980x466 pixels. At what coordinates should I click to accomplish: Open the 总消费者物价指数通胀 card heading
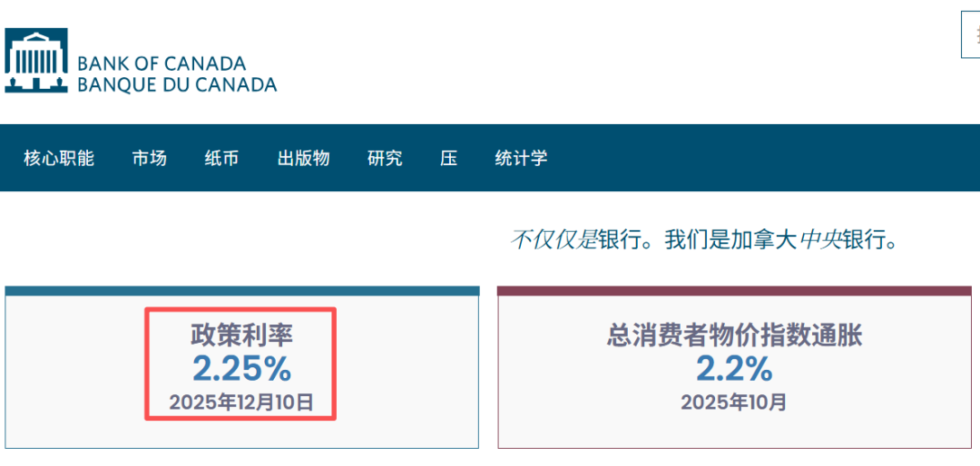point(734,335)
